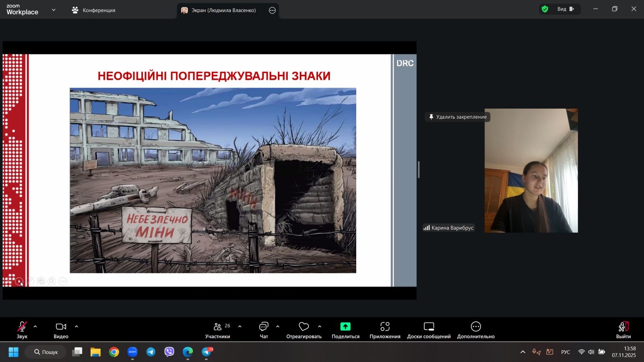644x362 pixels.
Task: Open Доски сообщений whiteboards
Action: coord(429,330)
